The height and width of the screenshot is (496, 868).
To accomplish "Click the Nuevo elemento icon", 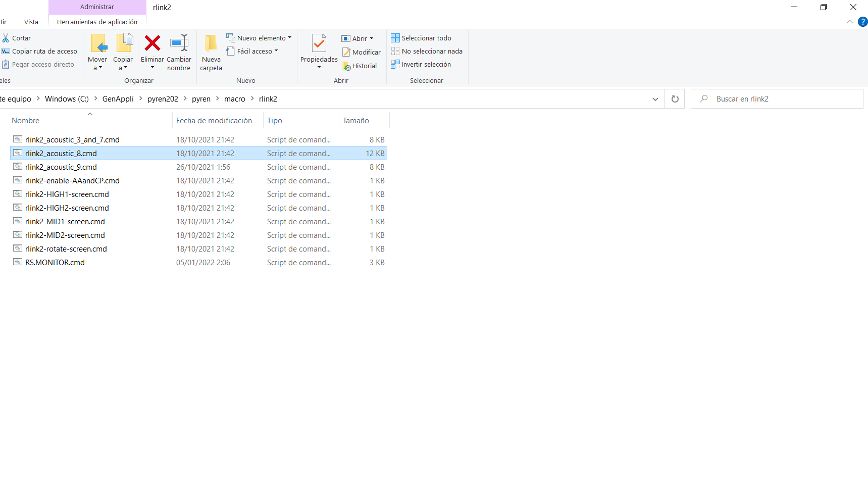I will 231,38.
